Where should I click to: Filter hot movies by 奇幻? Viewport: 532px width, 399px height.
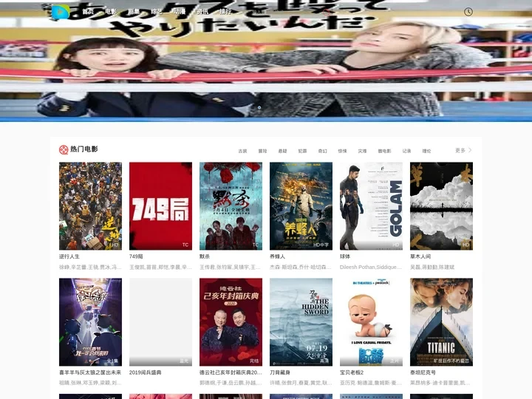(x=323, y=151)
